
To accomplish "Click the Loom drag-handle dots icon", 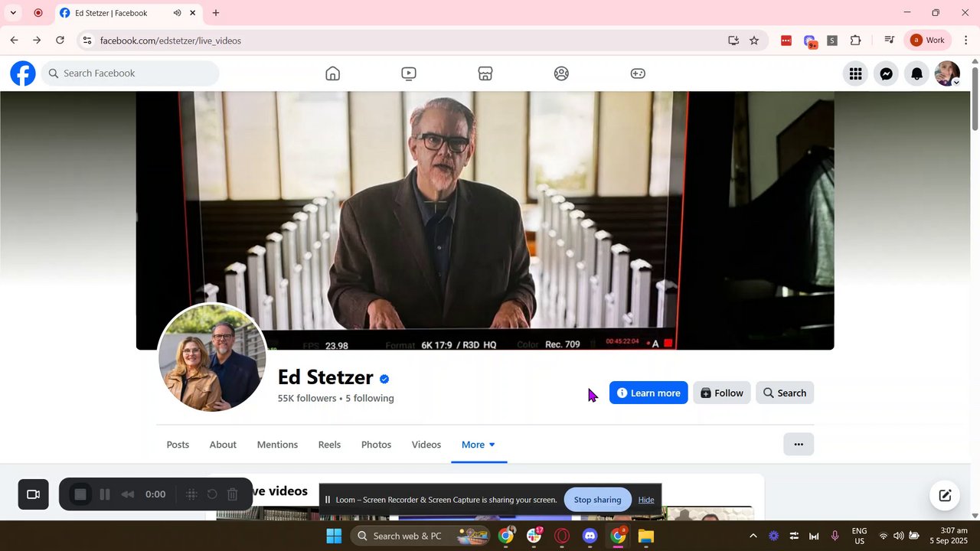I will [192, 494].
